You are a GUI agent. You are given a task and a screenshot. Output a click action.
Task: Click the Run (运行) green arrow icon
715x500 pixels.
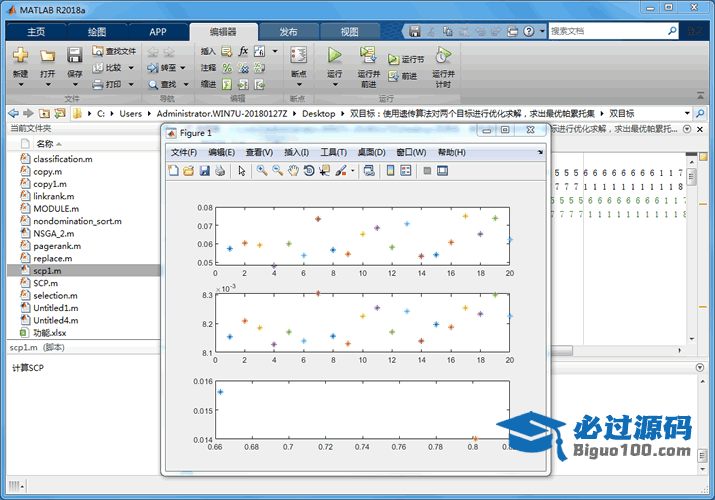335,56
